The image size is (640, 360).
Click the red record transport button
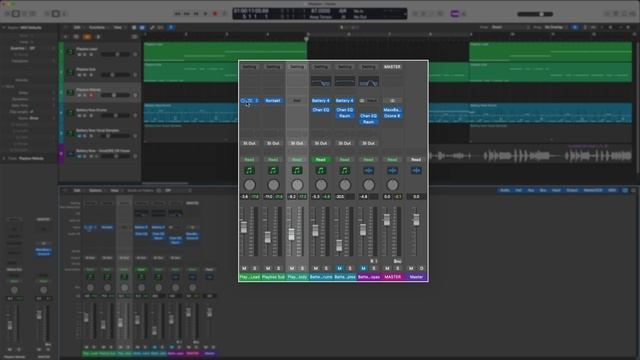(x=215, y=14)
